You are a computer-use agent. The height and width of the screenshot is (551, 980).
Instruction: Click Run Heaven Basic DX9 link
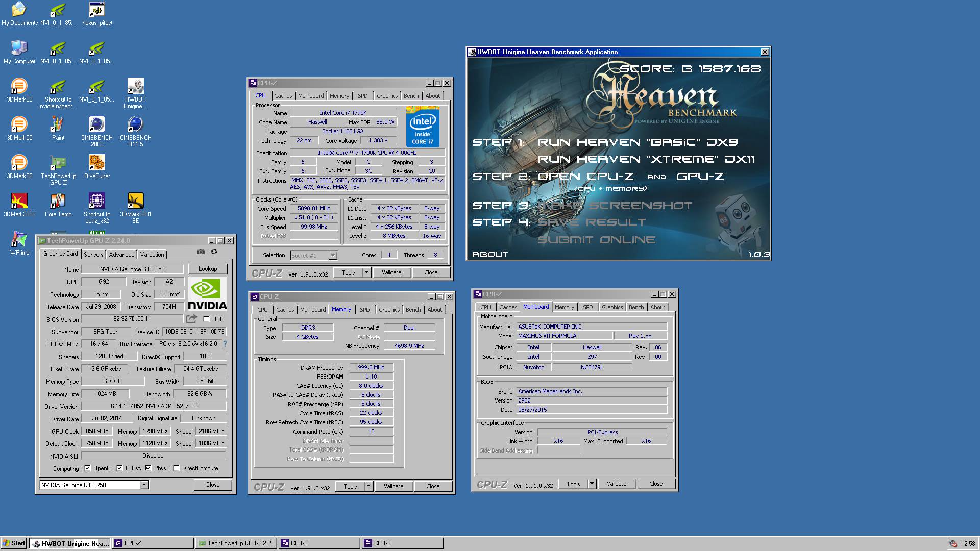pos(638,142)
